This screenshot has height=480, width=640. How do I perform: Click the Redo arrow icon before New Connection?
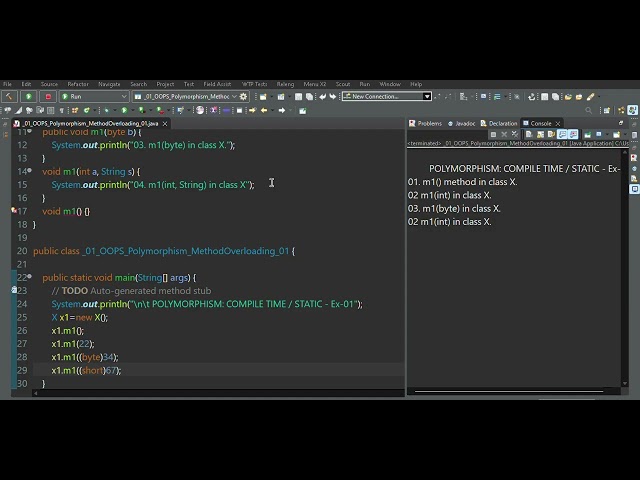(x=333, y=96)
